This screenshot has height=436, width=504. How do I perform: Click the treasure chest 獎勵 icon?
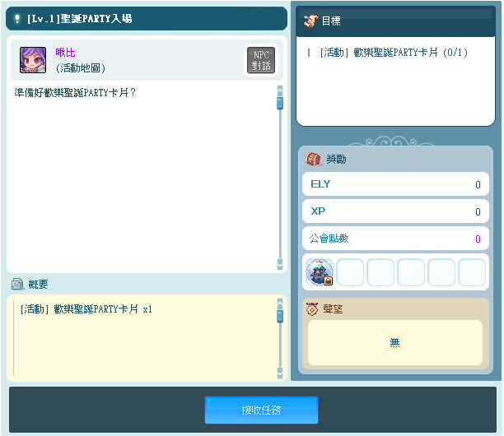[x=313, y=159]
